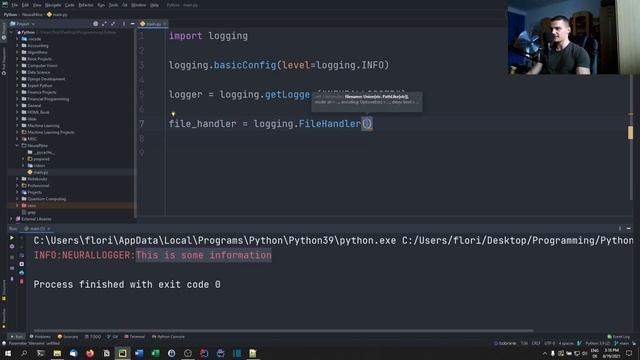Expand the Data Science folder
Image resolution: width=640 pixels, height=360 pixels.
[x=18, y=72]
